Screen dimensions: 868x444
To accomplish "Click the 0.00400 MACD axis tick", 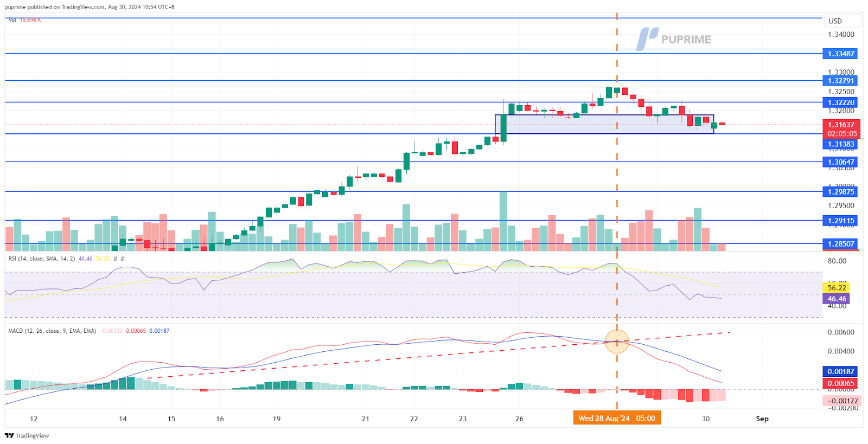I will (841, 351).
